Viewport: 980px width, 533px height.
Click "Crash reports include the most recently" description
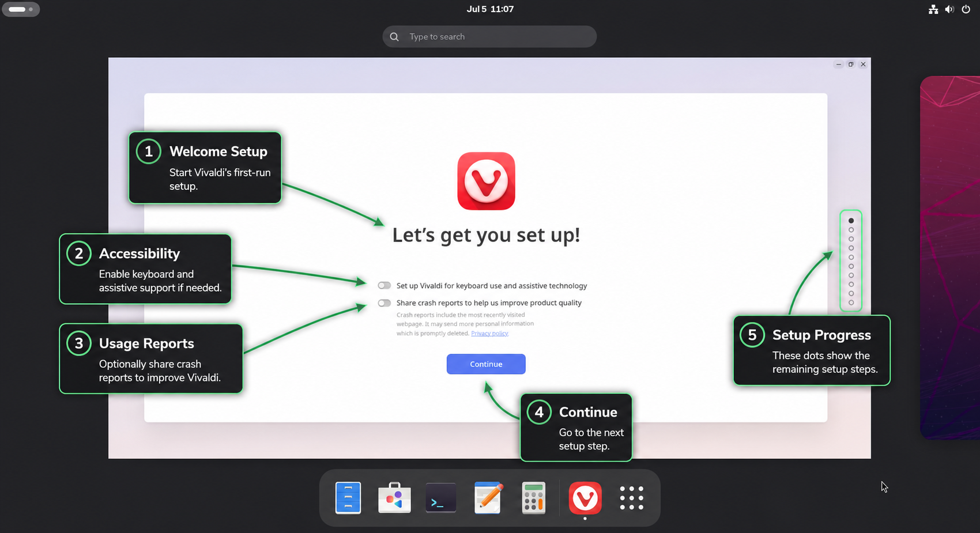(x=465, y=324)
